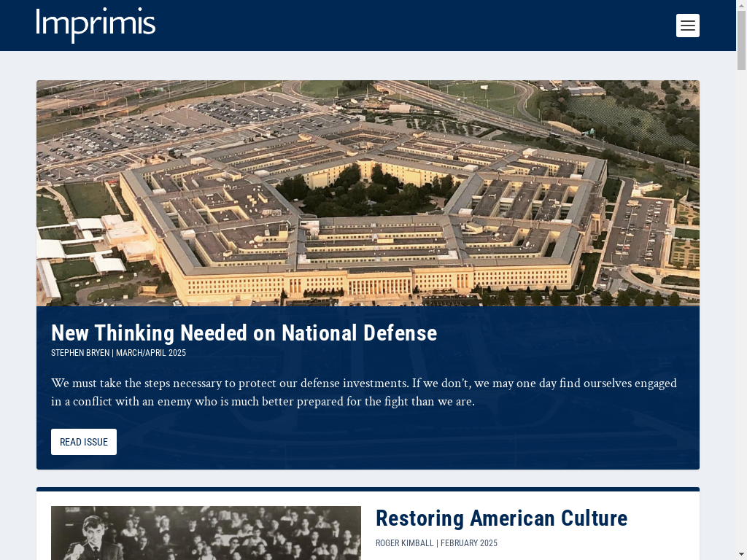This screenshot has height=560, width=747.
Task: Select 'STEPHEN BRYEN | MARCH/APRIL 2025' byline
Action: (x=119, y=353)
